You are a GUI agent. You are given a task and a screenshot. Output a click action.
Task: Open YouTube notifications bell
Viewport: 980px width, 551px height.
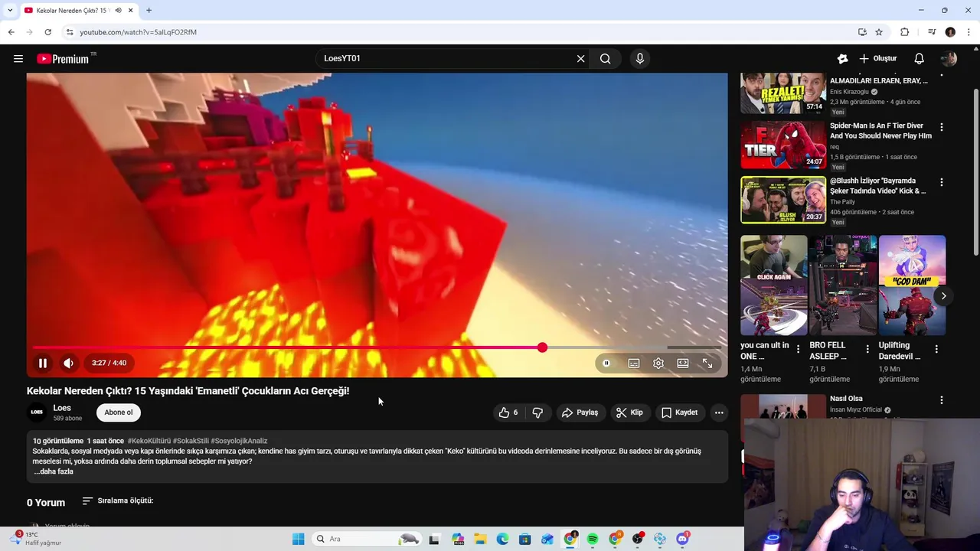click(x=920, y=58)
